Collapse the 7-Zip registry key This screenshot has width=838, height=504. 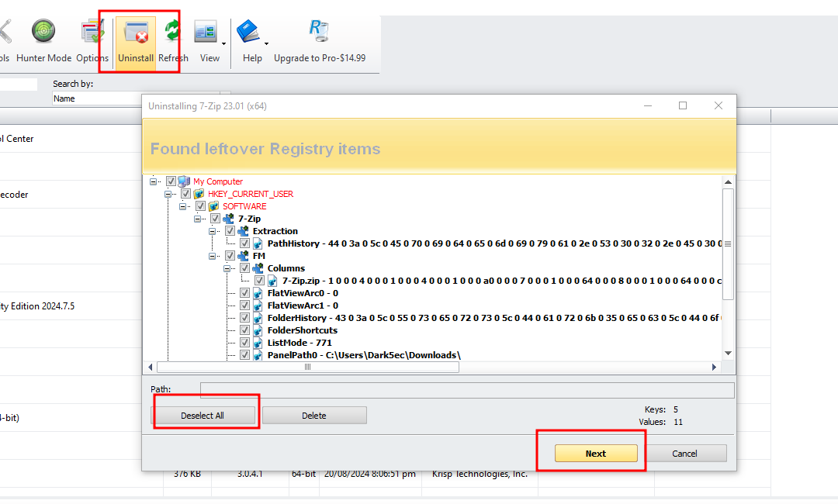(197, 219)
